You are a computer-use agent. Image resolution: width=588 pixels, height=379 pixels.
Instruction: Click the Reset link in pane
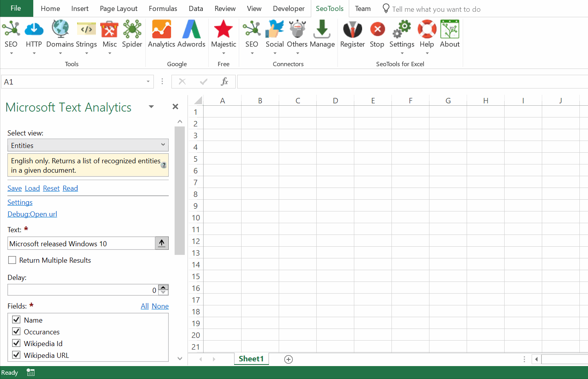(x=51, y=188)
